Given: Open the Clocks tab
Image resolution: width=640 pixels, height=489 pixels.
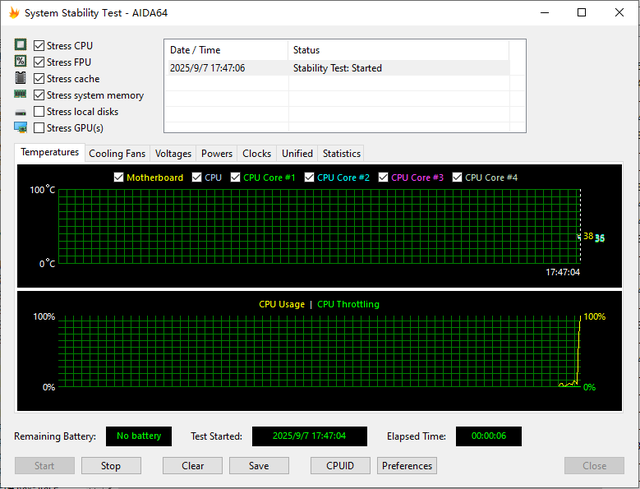Looking at the screenshot, I should pos(257,153).
